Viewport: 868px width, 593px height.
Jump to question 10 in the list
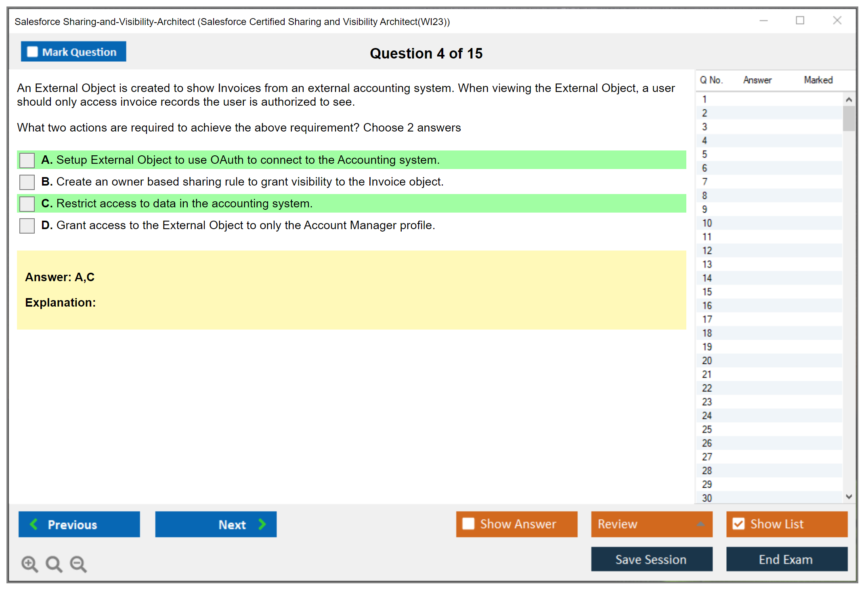(707, 223)
